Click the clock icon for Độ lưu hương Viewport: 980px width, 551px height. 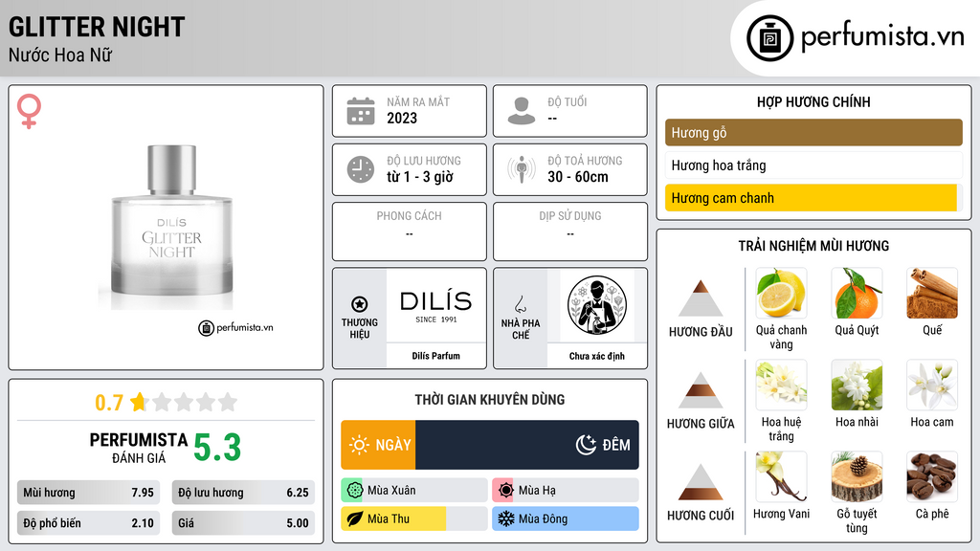pyautogui.click(x=361, y=169)
